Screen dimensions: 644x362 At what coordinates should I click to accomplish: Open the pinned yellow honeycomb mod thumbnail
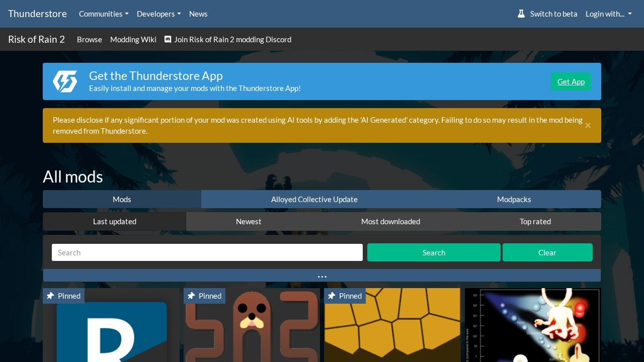(392, 325)
